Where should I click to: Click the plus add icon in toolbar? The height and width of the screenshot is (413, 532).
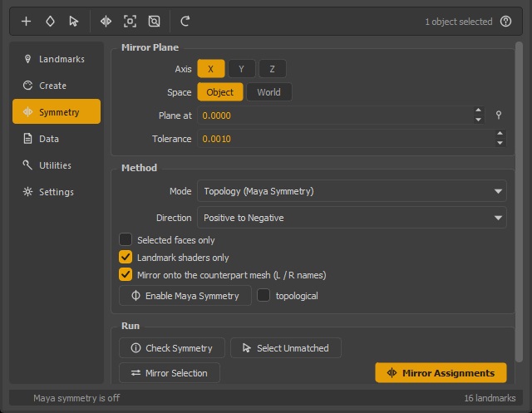coord(26,22)
